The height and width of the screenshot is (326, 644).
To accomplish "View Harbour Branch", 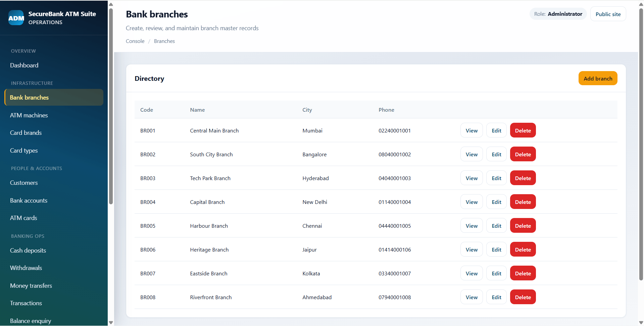I will tap(472, 226).
